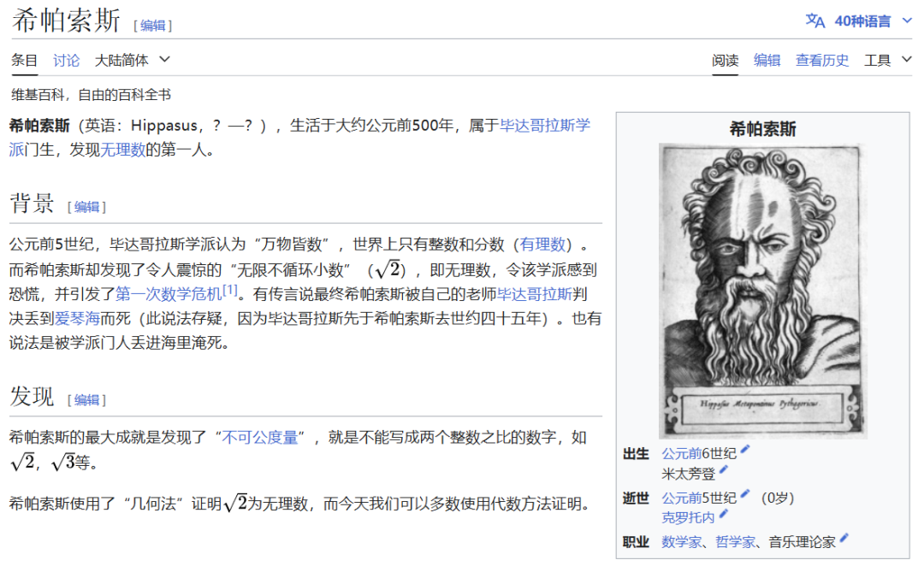Click the 阅读 reading view option

726,60
